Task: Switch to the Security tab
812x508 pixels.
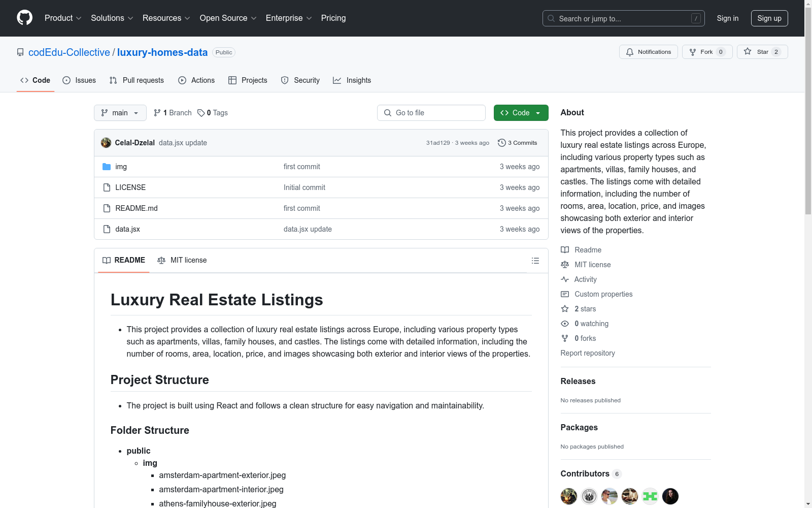Action: [300, 80]
